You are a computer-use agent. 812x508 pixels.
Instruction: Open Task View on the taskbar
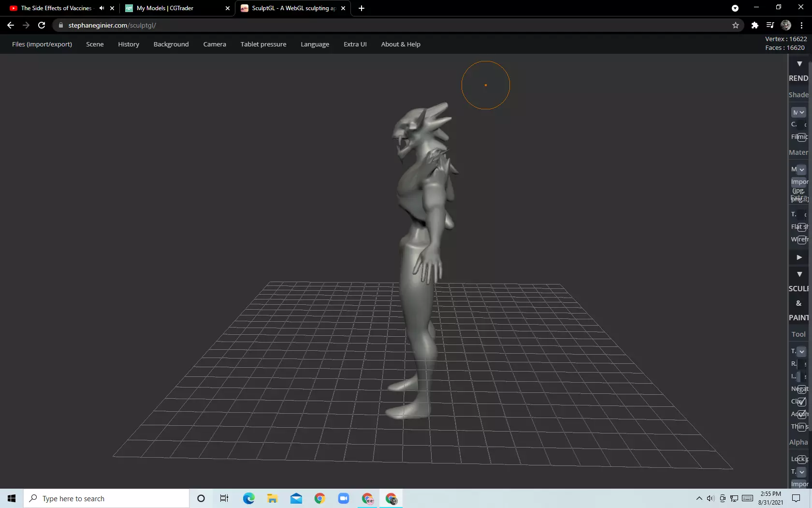click(224, 498)
